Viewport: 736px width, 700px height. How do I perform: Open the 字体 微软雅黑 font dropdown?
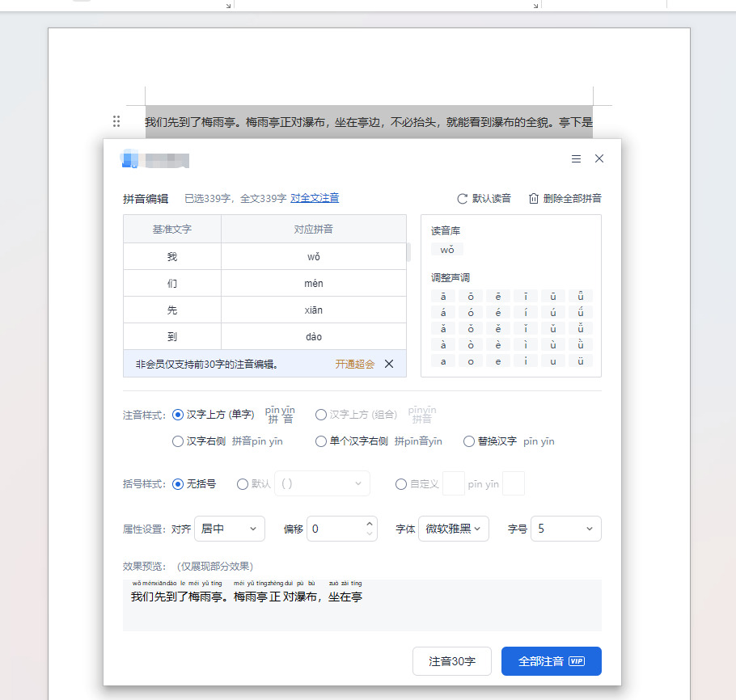pos(454,529)
